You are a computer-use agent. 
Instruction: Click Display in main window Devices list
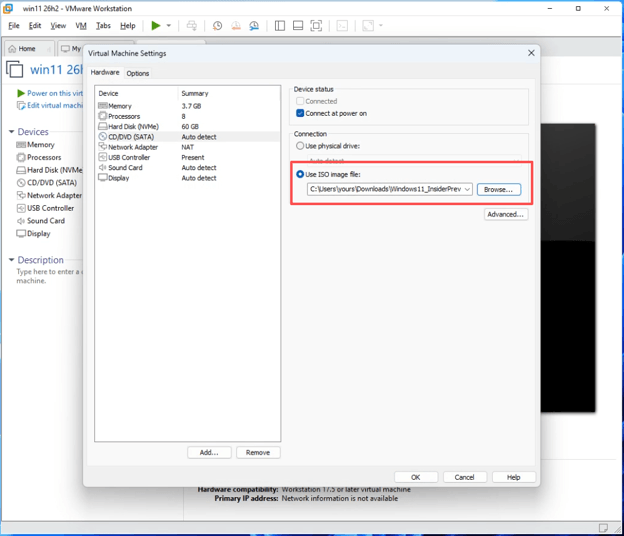click(33, 234)
